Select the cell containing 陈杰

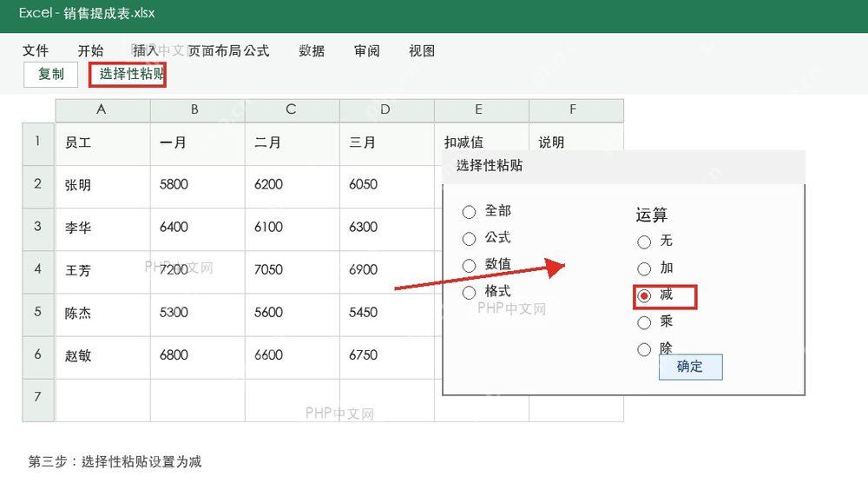pyautogui.click(x=102, y=315)
